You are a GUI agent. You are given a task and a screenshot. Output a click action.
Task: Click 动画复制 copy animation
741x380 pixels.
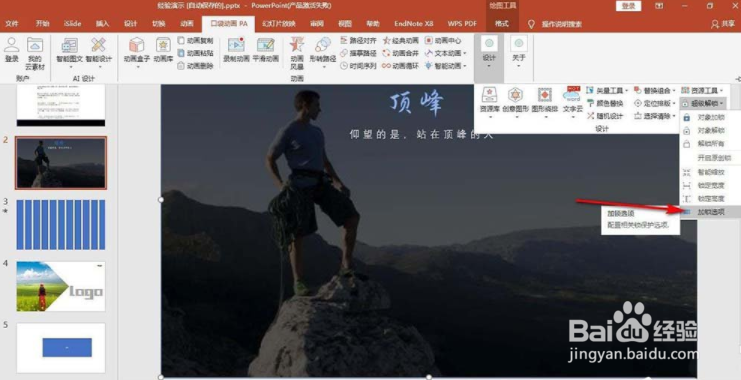point(195,41)
